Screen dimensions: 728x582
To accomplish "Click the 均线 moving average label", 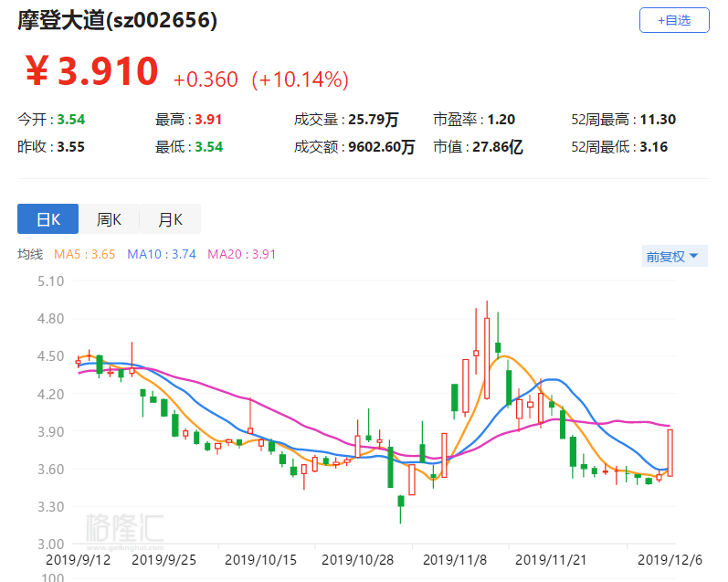I will tap(30, 255).
